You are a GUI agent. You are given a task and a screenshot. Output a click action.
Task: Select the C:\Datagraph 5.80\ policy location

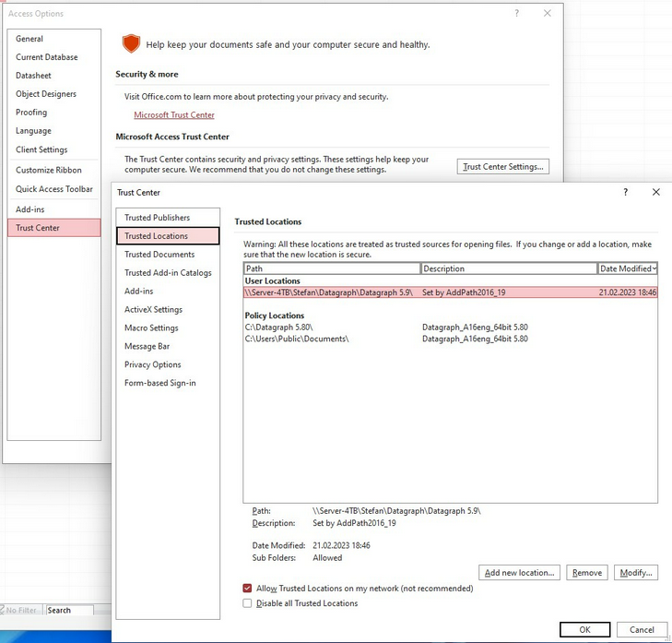pyautogui.click(x=279, y=327)
